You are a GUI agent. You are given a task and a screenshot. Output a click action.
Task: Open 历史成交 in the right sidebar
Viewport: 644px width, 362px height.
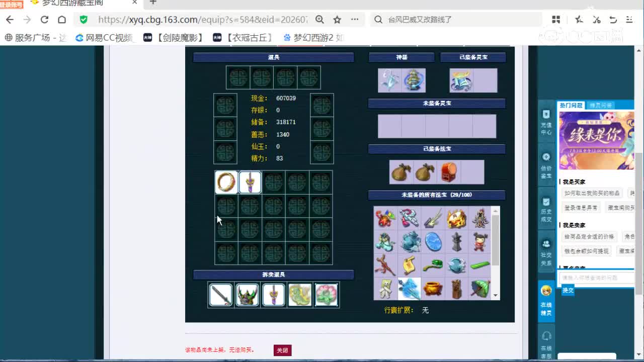coord(546,210)
